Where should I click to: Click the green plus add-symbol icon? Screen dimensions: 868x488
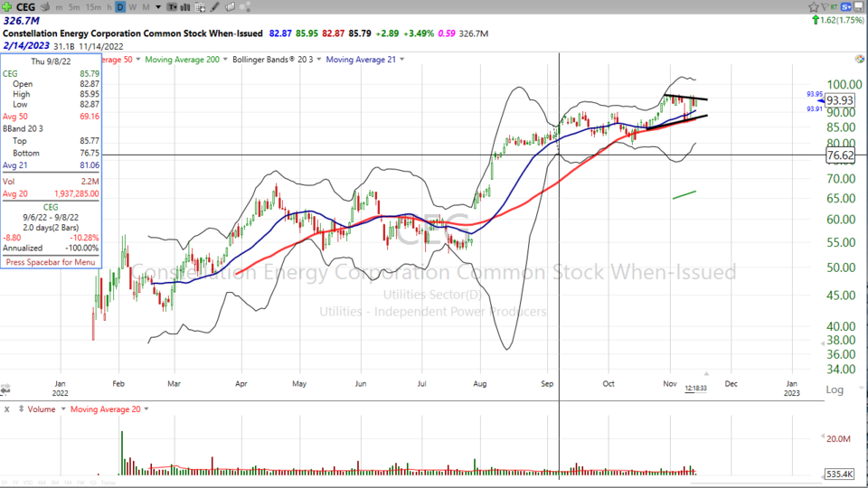(6, 7)
